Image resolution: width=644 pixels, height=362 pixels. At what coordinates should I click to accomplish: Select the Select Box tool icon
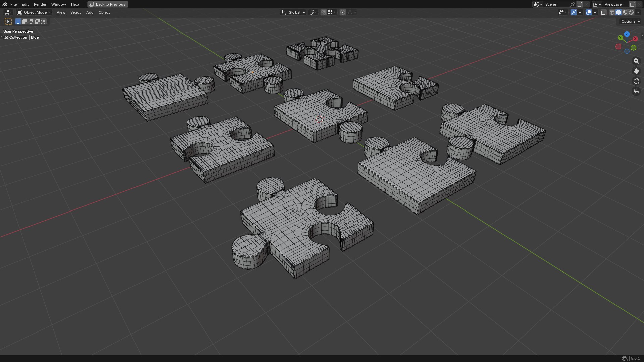click(8, 21)
